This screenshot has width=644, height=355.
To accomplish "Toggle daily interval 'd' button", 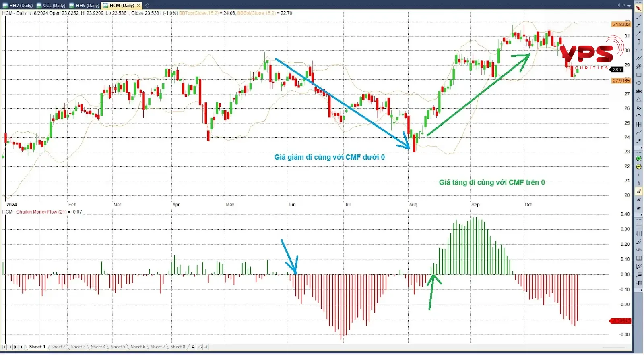I will tap(638, 191).
